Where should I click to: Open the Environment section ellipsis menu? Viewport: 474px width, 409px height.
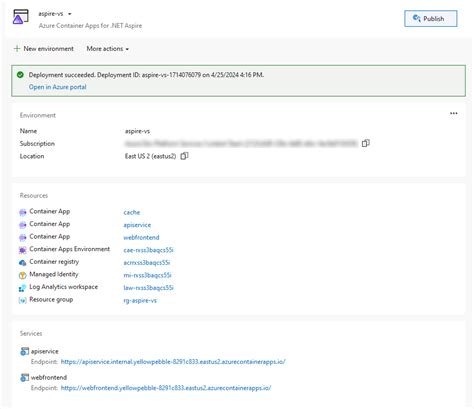tap(453, 113)
